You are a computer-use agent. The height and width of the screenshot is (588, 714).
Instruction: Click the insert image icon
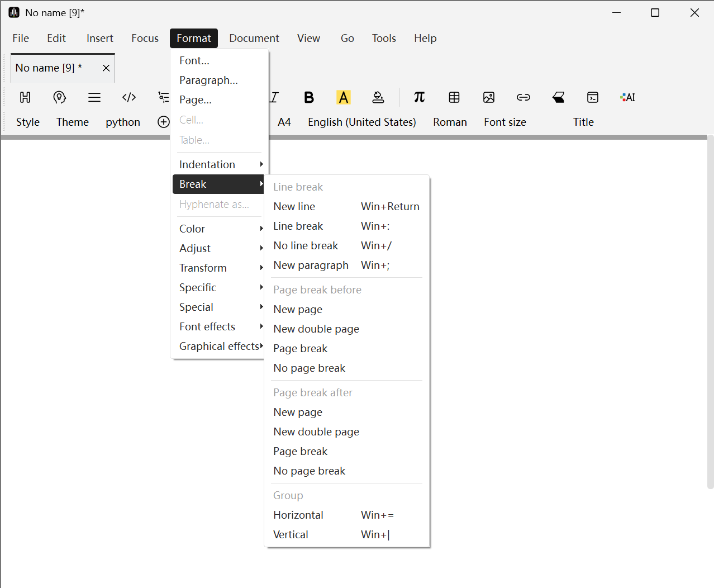(489, 97)
